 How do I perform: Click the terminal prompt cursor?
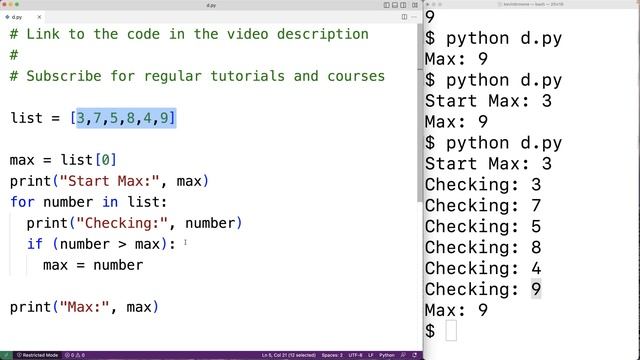451,331
